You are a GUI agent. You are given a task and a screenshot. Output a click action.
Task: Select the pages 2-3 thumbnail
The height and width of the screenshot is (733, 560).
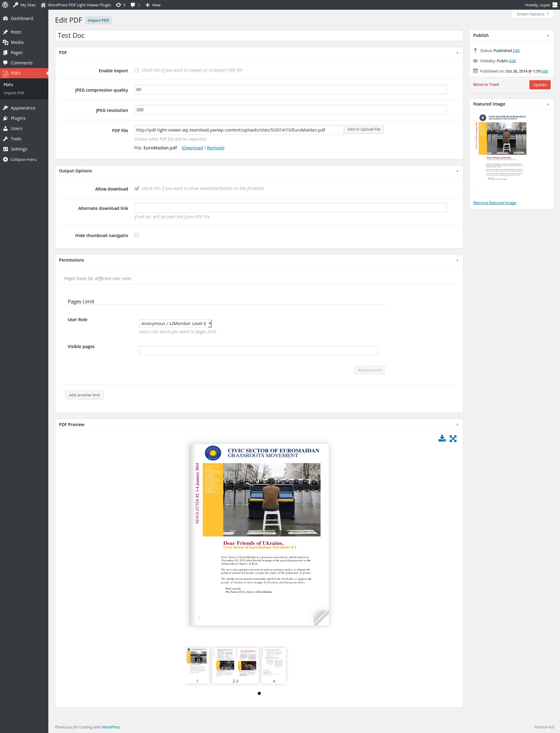tap(235, 666)
